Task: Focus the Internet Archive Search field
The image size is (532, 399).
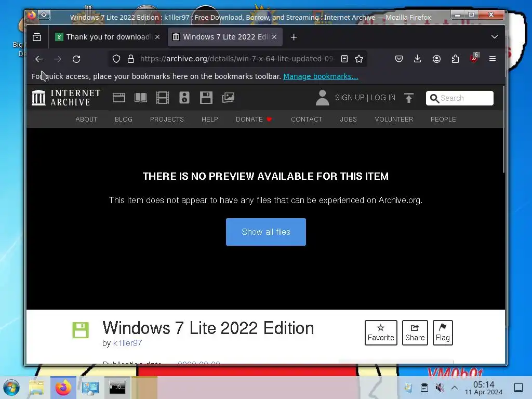Action: 460,98
